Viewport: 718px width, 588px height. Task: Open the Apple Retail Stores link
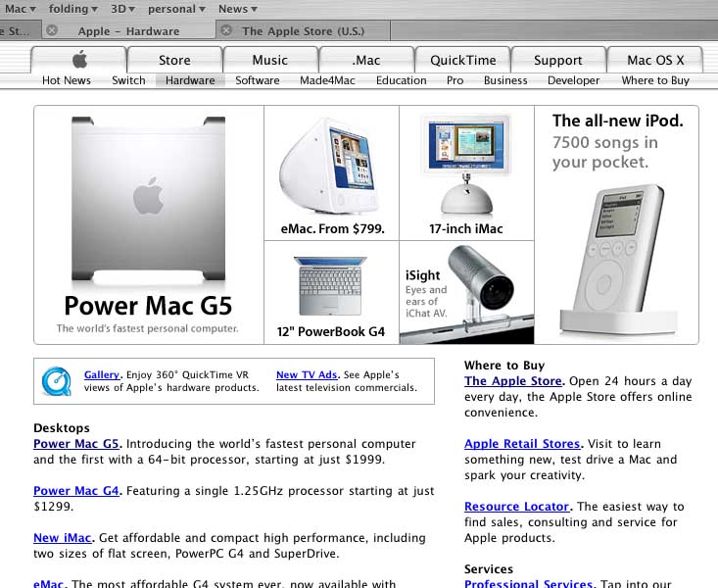[522, 444]
